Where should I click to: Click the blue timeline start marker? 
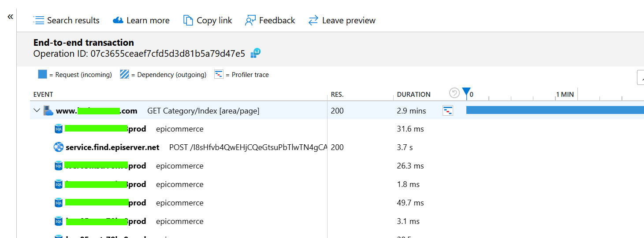tap(466, 92)
